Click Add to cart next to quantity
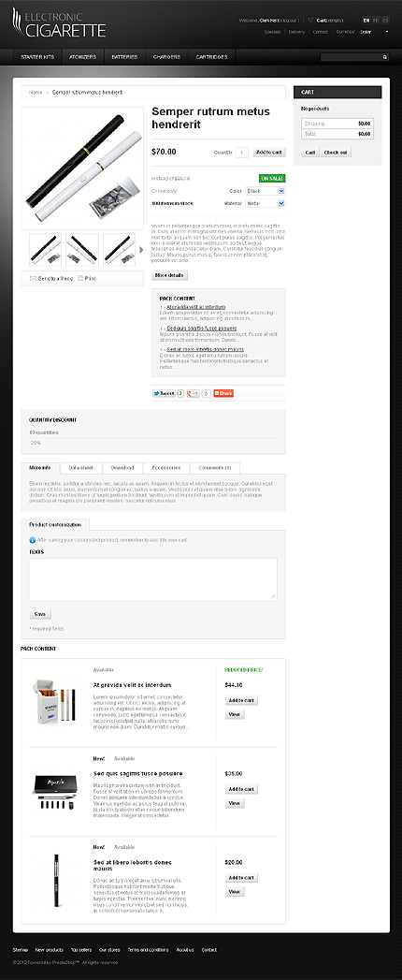 [x=269, y=152]
